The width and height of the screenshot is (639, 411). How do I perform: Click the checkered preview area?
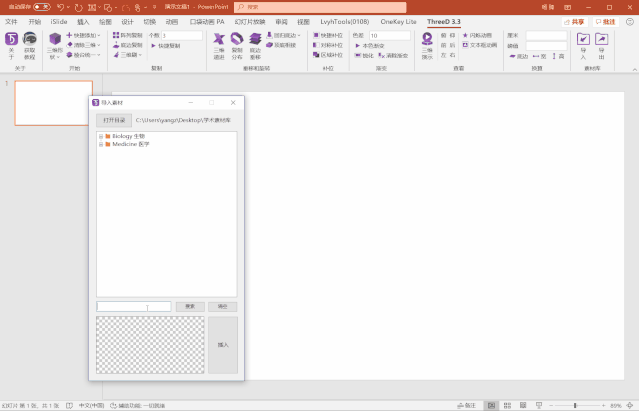(x=150, y=345)
